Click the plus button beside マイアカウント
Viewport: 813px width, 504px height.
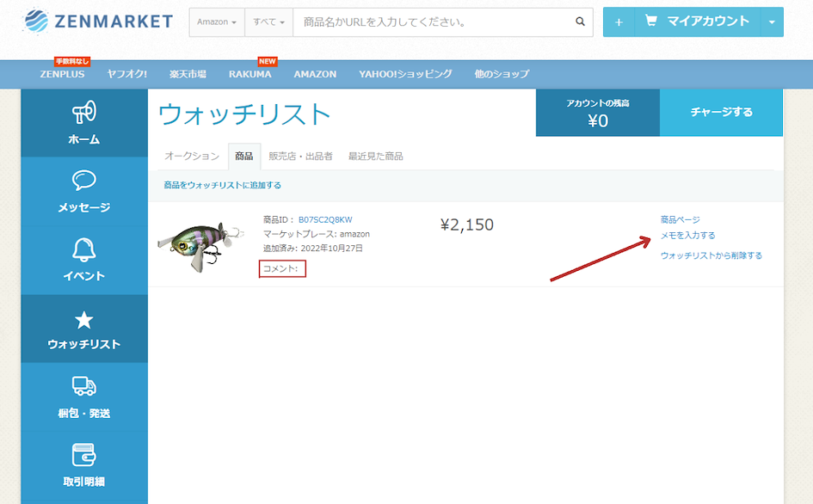point(619,22)
